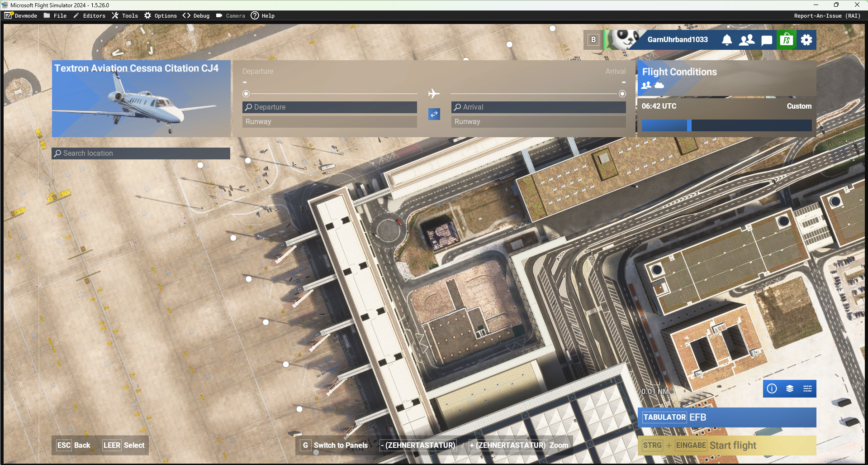The image size is (868, 465).
Task: Open the notifications bell icon
Action: tap(727, 40)
